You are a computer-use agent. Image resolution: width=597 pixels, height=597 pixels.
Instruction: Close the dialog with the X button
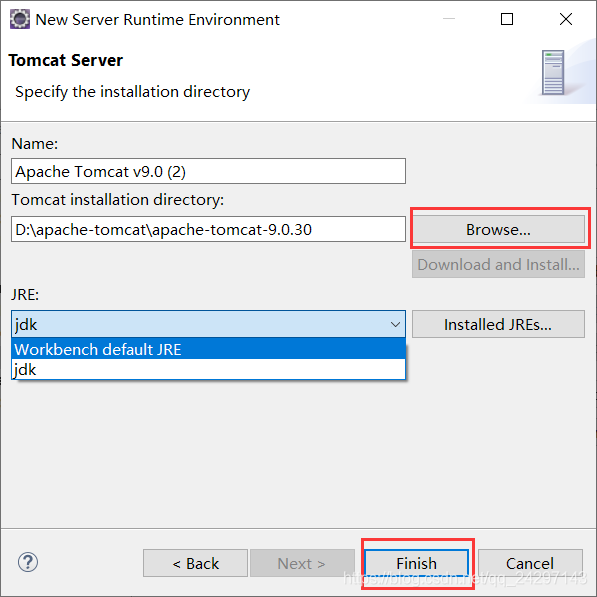pos(566,19)
